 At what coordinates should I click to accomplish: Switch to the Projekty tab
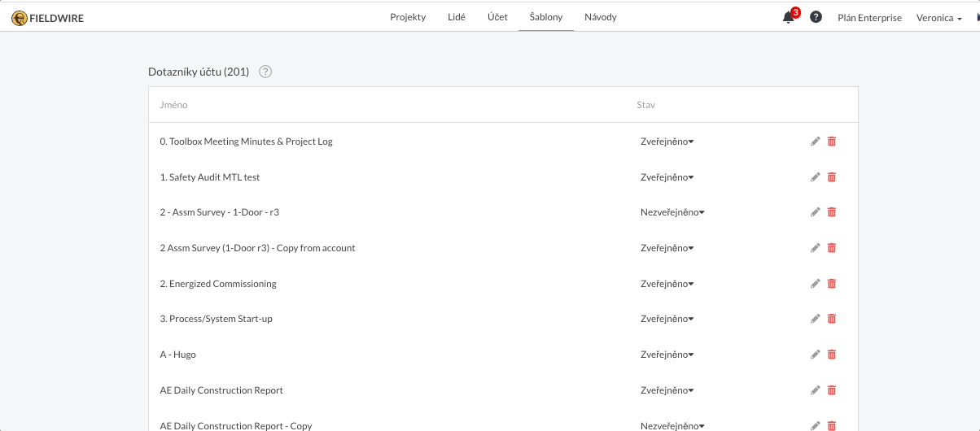coord(408,17)
